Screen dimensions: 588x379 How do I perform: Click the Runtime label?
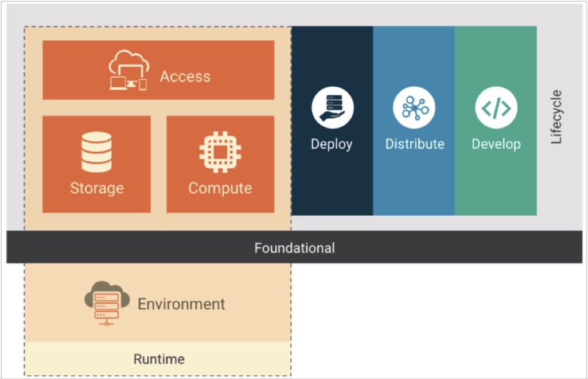point(159,359)
